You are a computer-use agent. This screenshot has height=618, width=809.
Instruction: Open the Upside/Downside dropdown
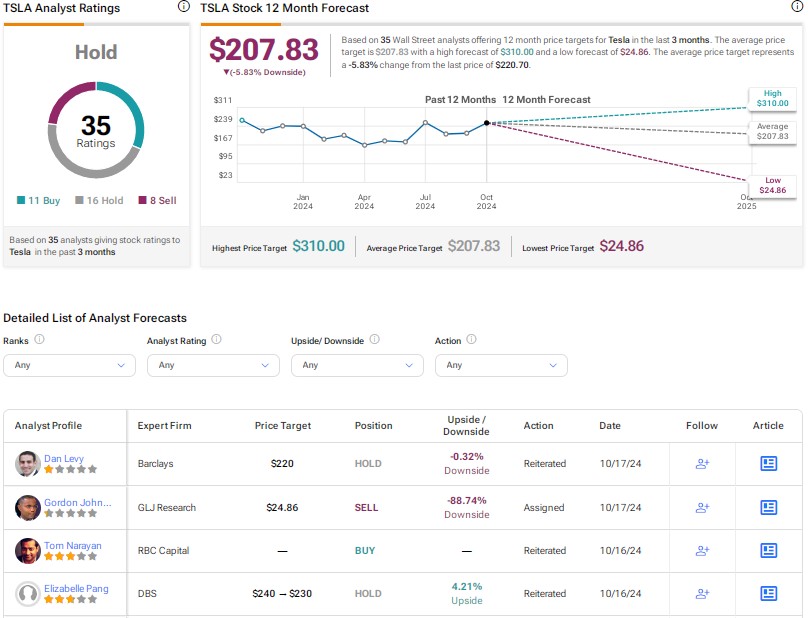click(x=356, y=365)
